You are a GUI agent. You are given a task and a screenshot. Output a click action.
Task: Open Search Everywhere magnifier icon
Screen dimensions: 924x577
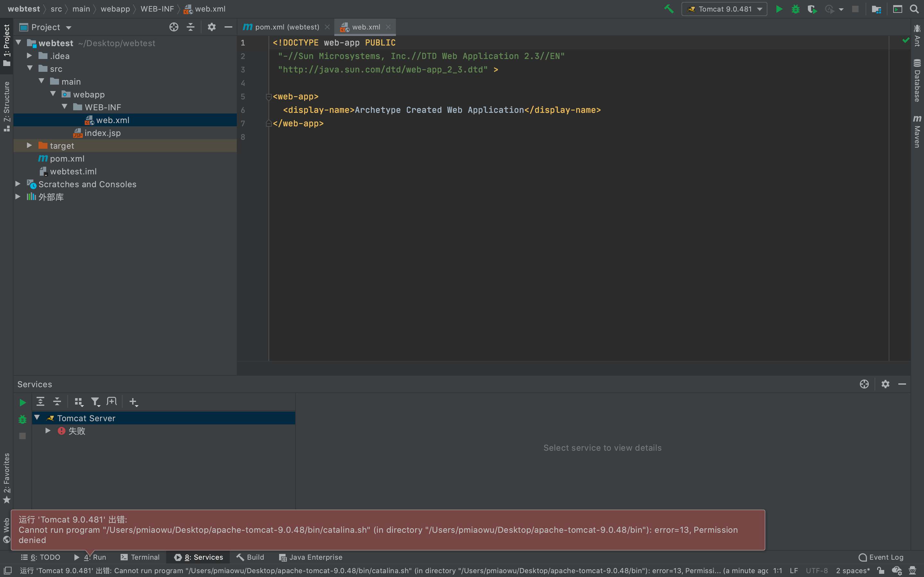[914, 9]
